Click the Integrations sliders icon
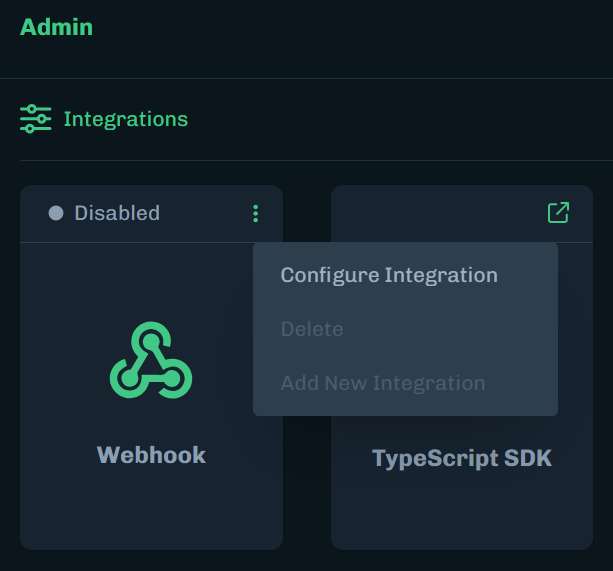613x571 pixels. pyautogui.click(x=35, y=119)
